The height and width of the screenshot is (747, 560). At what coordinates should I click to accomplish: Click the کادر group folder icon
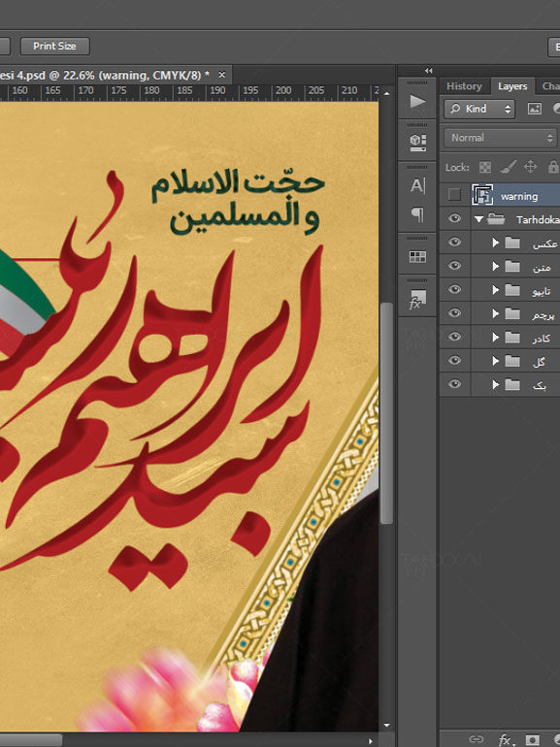tap(512, 338)
